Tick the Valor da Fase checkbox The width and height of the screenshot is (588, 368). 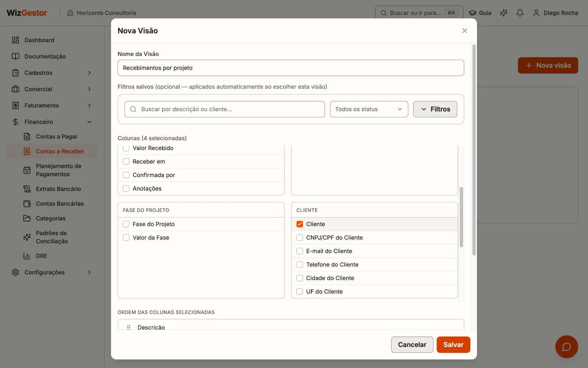tap(126, 238)
